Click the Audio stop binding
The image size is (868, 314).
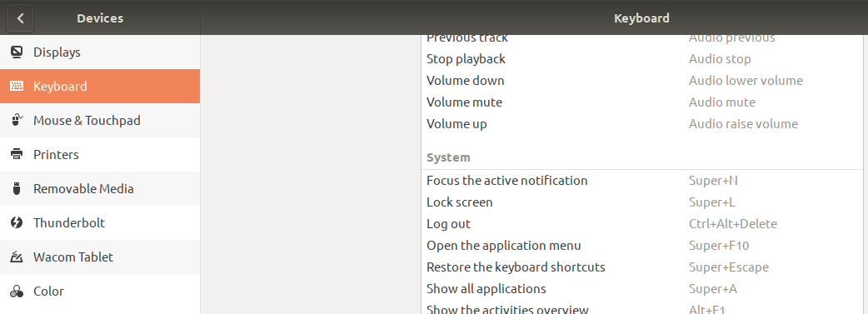pyautogui.click(x=720, y=58)
